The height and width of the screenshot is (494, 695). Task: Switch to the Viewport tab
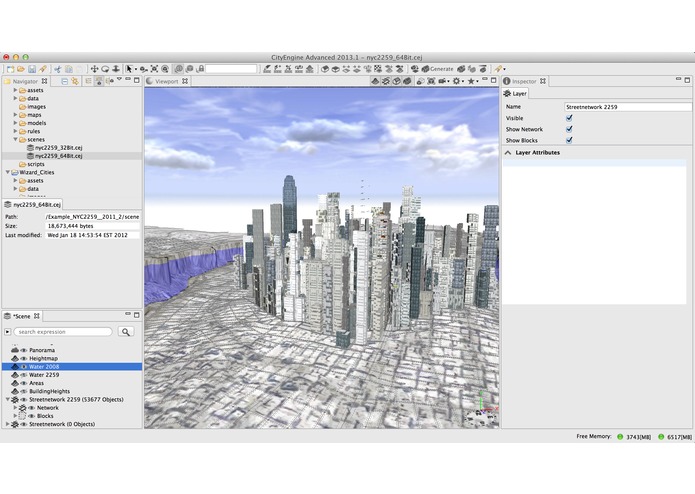[x=167, y=81]
